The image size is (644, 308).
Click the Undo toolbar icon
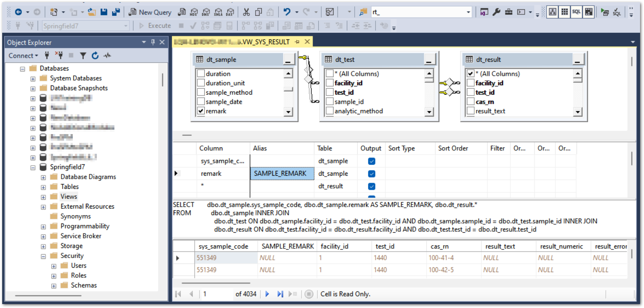pos(287,12)
